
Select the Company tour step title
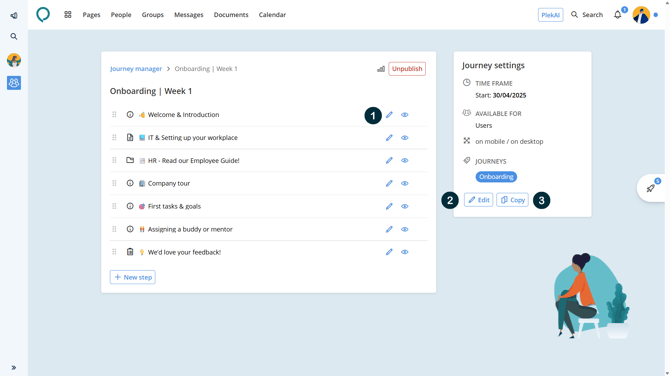(x=169, y=183)
